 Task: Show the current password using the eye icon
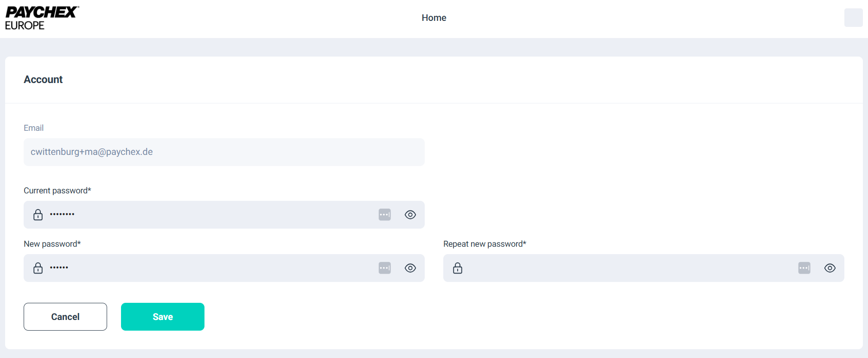point(410,215)
